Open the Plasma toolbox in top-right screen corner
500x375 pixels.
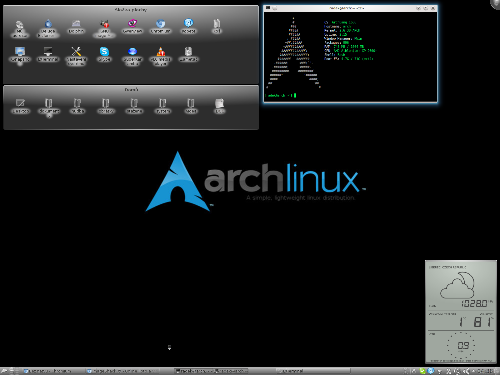(x=496, y=3)
